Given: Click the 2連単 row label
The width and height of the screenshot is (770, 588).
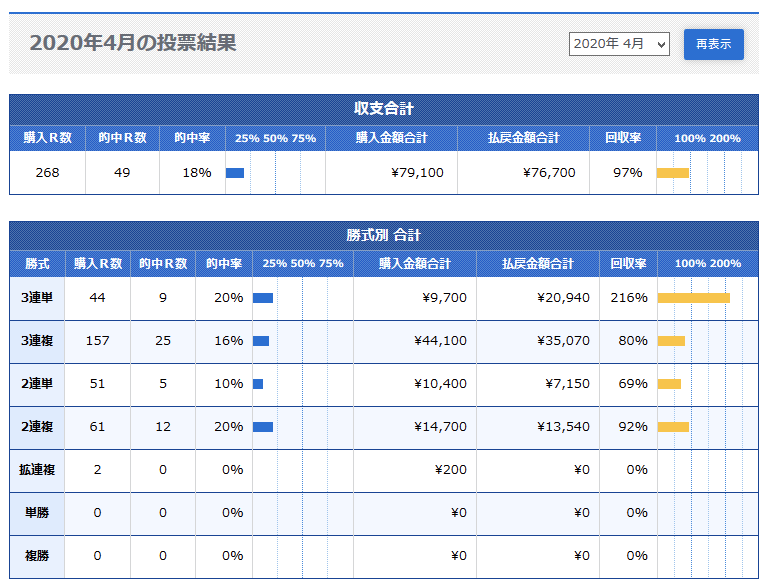Looking at the screenshot, I should 37,384.
